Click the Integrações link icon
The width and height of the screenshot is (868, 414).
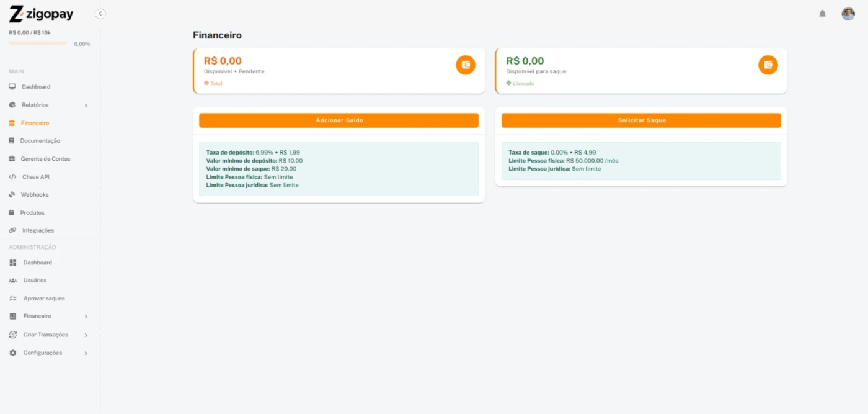tap(12, 230)
